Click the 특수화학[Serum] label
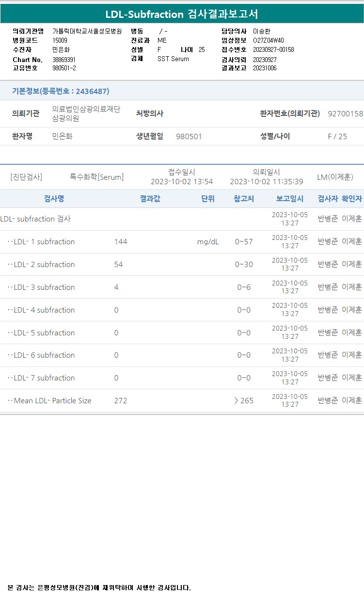 (97, 177)
